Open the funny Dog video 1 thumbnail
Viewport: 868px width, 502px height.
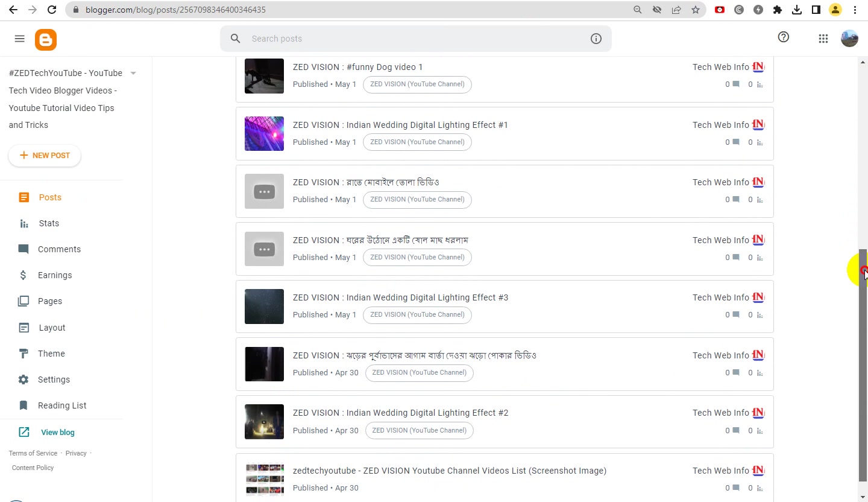[264, 75]
